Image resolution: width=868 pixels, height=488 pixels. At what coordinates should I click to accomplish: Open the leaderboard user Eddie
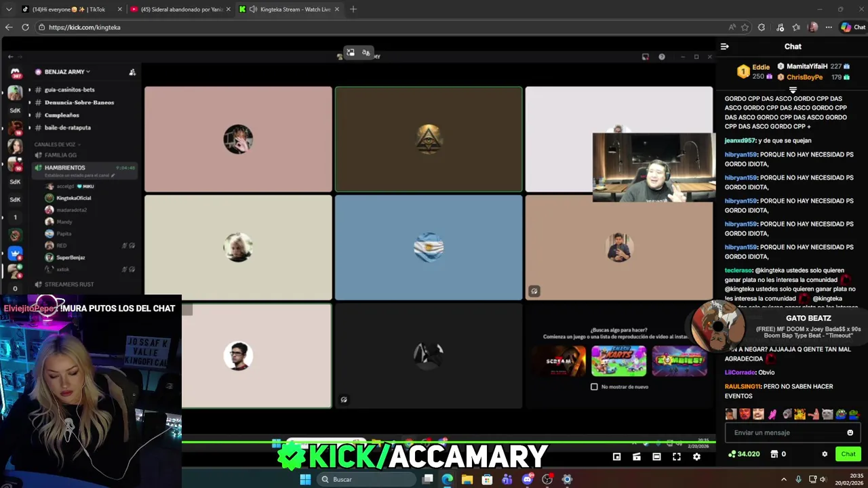(x=761, y=67)
